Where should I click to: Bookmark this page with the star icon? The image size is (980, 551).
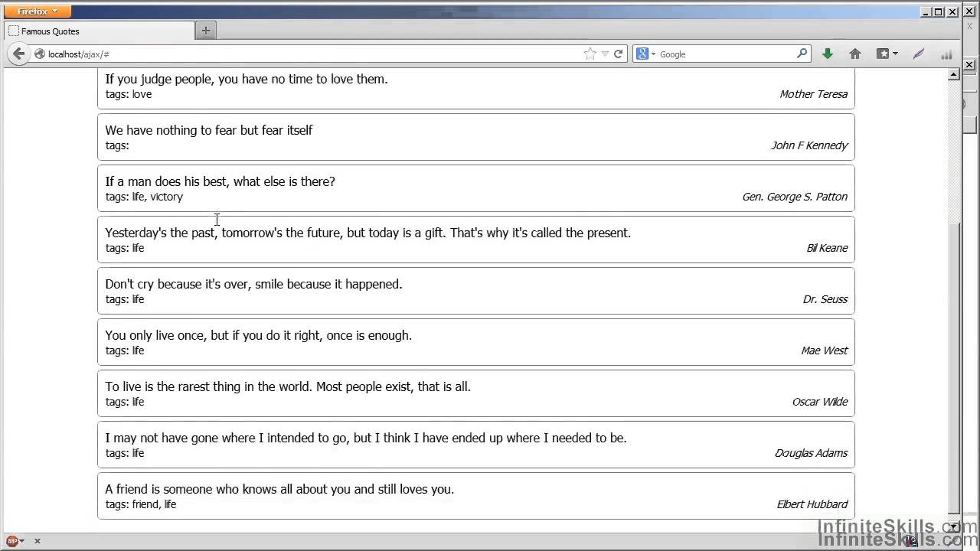pos(590,54)
